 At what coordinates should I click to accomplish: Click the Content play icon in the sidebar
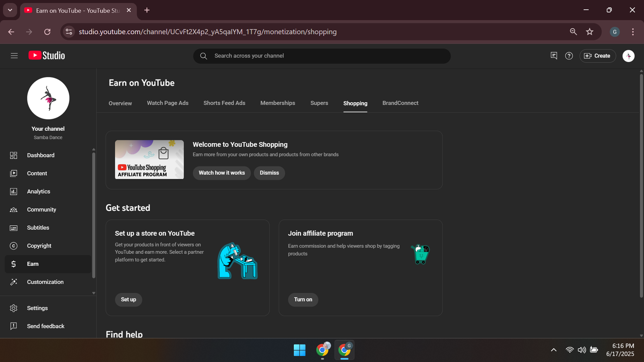[14, 173]
